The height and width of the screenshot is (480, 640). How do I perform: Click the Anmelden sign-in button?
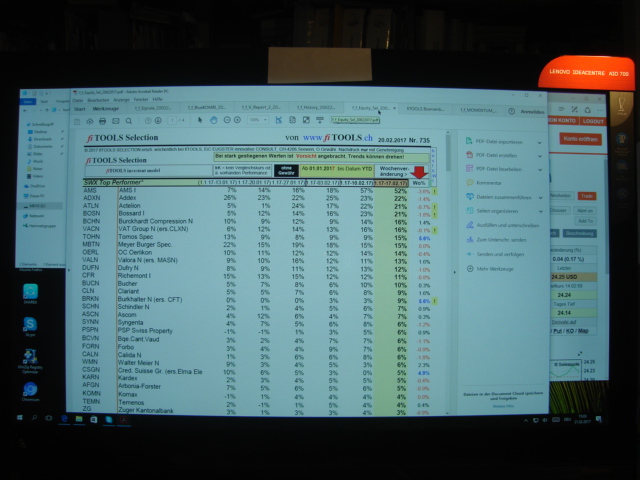(533, 111)
